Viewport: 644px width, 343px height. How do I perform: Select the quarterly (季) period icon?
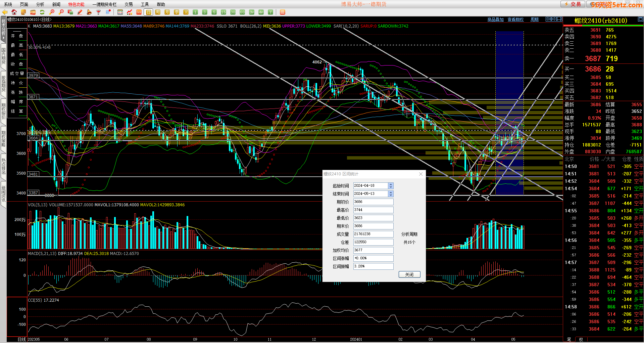tap(177, 12)
